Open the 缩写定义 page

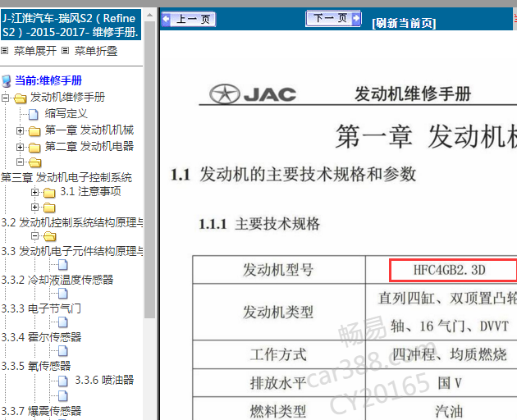(66, 113)
